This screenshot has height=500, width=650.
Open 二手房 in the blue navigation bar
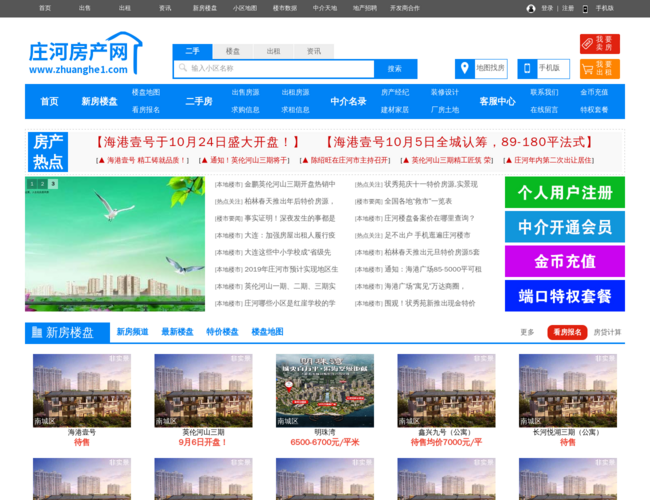click(199, 102)
